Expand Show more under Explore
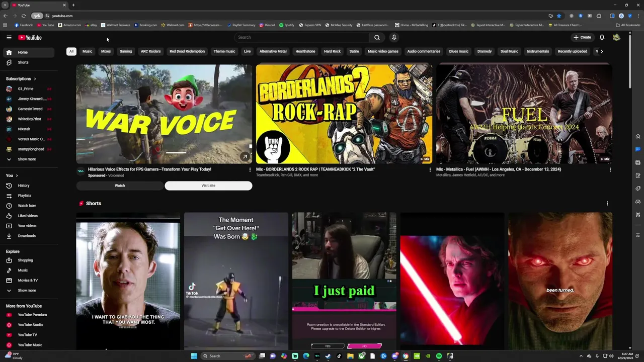644x362 pixels. tap(29, 290)
